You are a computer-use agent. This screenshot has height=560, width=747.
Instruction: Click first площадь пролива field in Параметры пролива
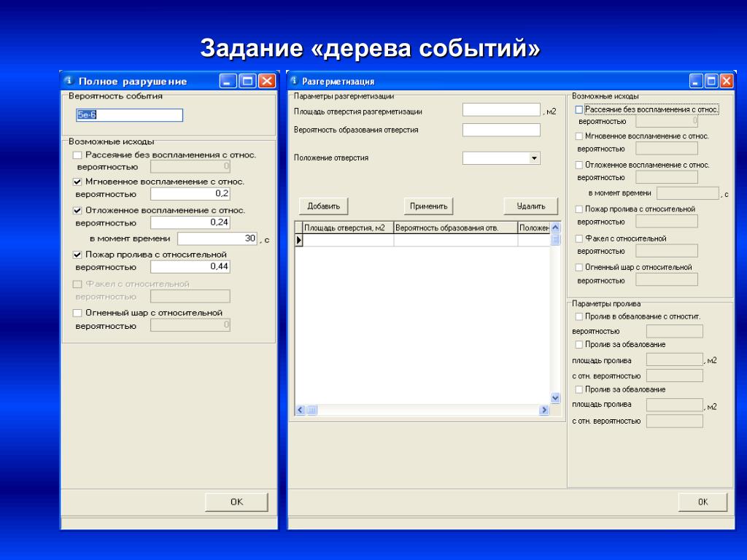(x=675, y=359)
